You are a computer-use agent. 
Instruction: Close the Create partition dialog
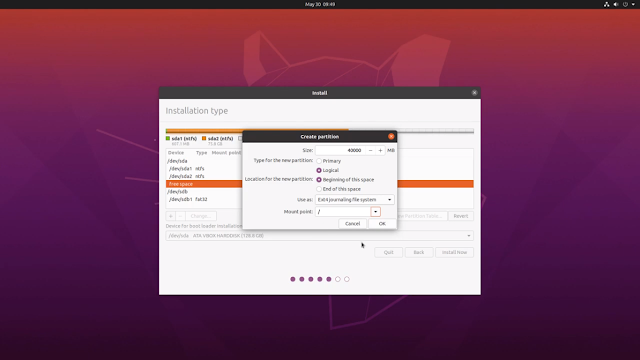(391, 136)
